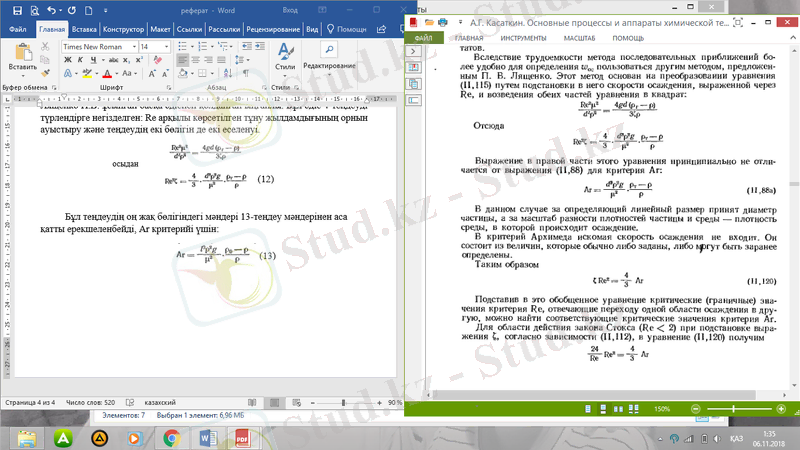Increase font size with the A-up icon
Image resolution: width=800 pixels, height=450 pixels.
(152, 73)
